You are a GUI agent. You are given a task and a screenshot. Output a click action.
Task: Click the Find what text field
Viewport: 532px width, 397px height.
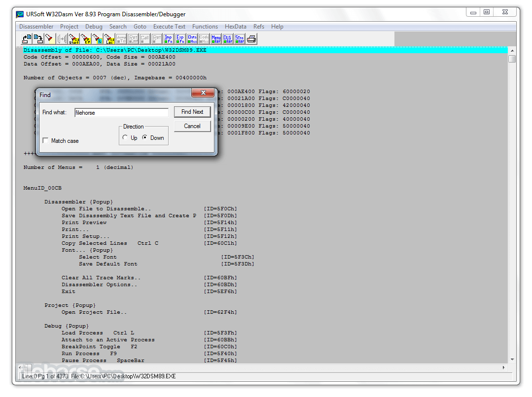(121, 113)
